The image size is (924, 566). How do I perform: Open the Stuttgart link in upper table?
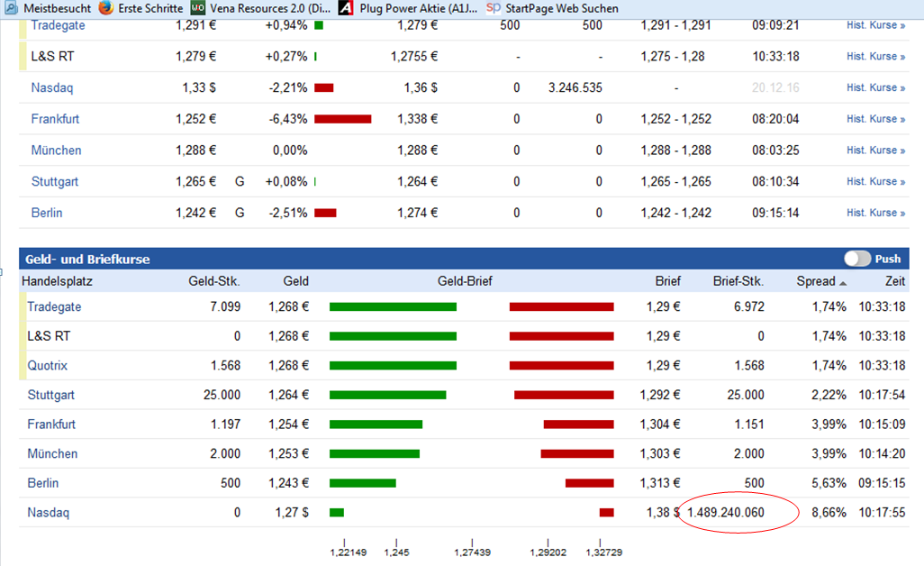click(54, 181)
